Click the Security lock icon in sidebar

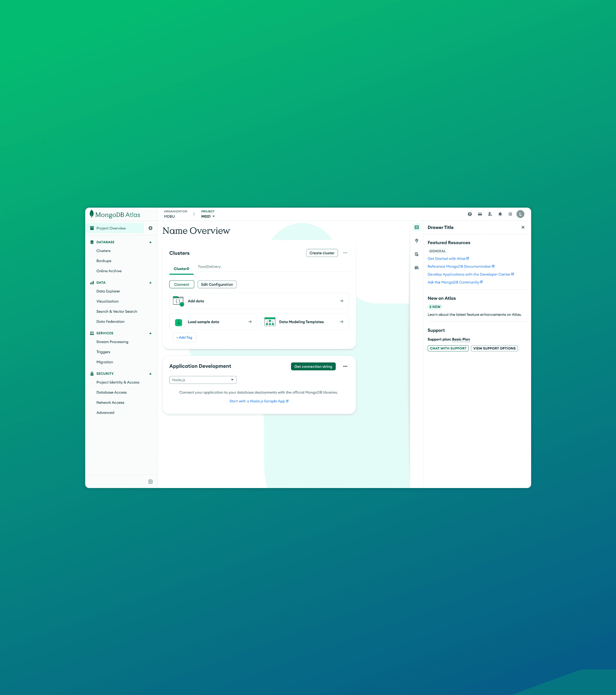coord(92,374)
